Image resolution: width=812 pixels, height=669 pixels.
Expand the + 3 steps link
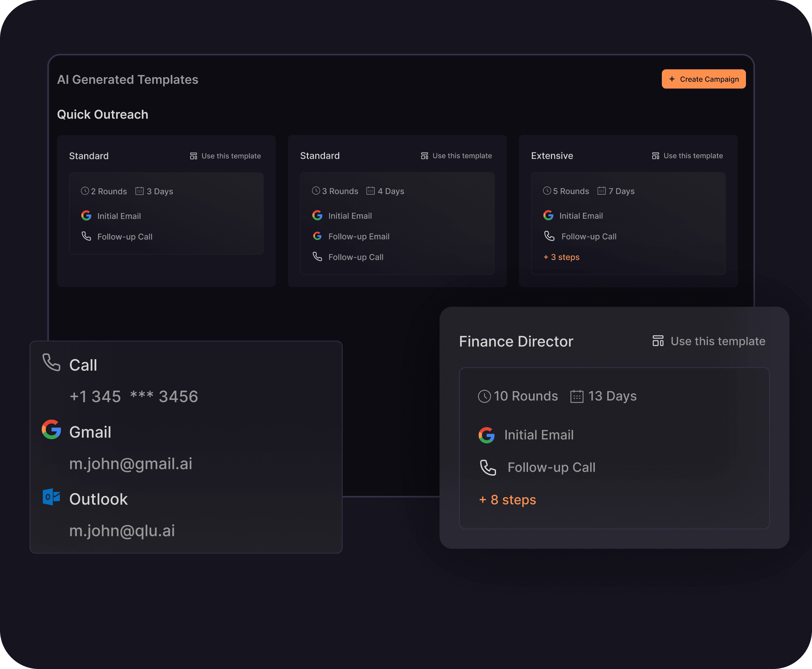point(561,257)
